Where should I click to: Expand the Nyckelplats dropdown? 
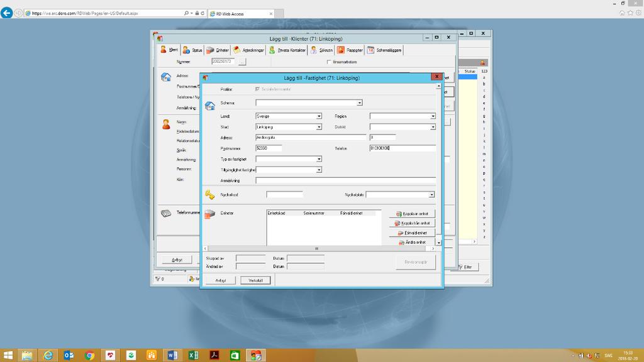[x=431, y=195]
